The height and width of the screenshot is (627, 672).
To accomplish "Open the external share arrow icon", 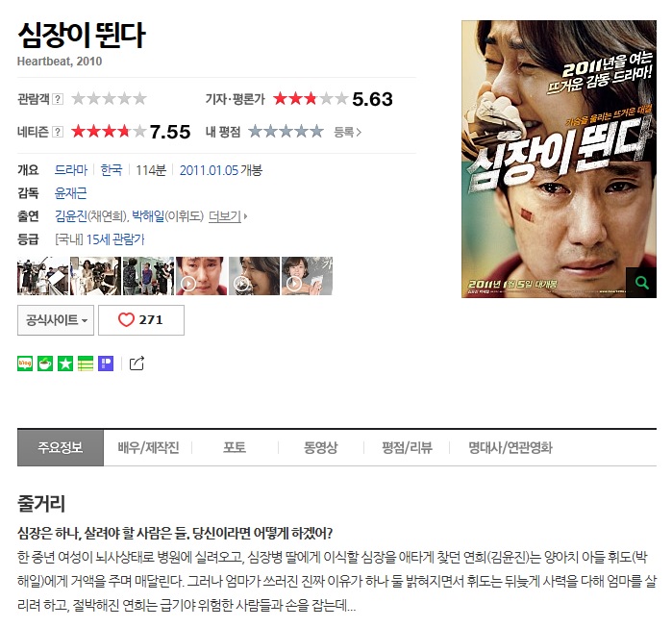I will pos(137,364).
